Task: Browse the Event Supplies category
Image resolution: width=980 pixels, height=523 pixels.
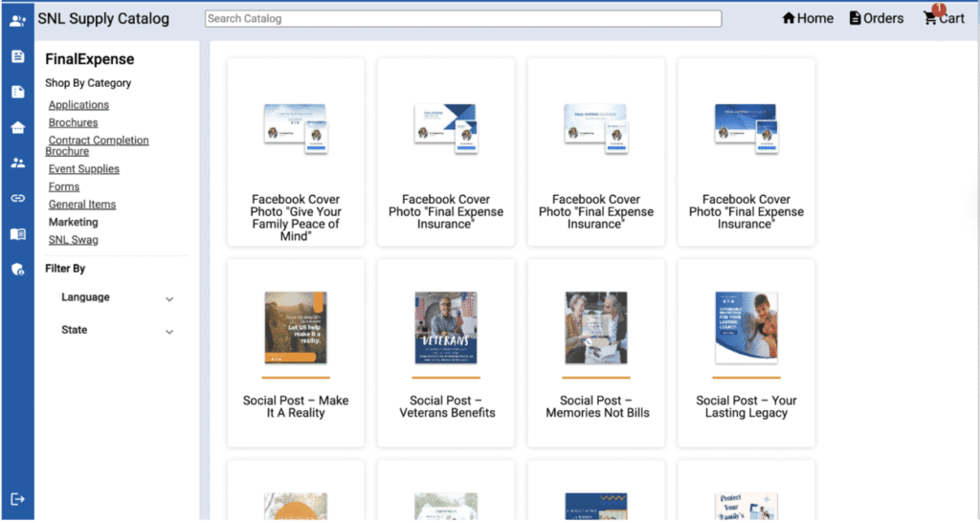Action: pos(83,169)
